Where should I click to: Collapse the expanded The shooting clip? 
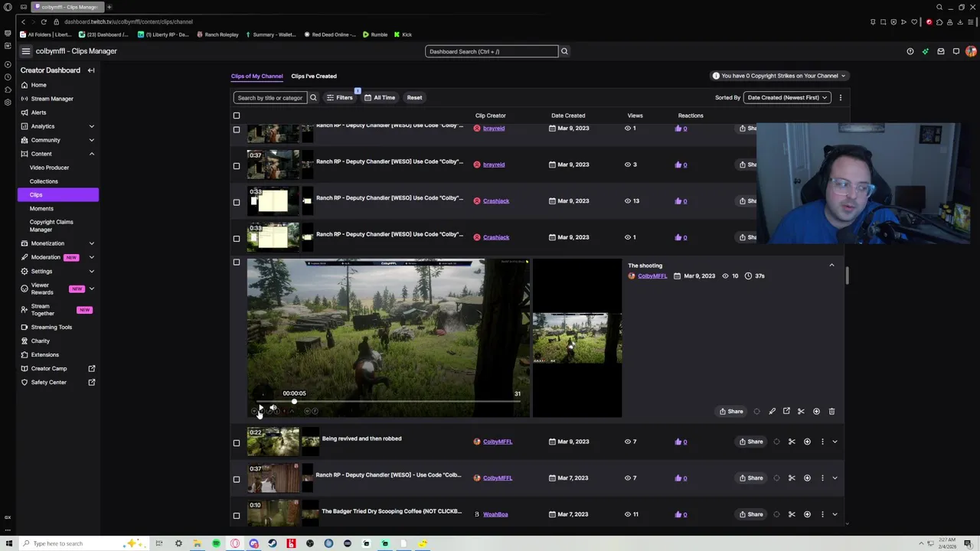[x=831, y=266]
